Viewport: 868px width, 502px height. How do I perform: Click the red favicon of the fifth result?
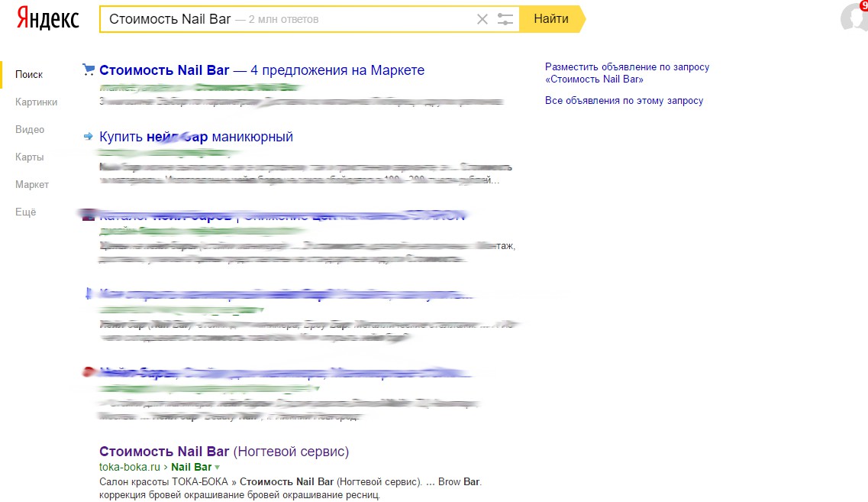[88, 372]
